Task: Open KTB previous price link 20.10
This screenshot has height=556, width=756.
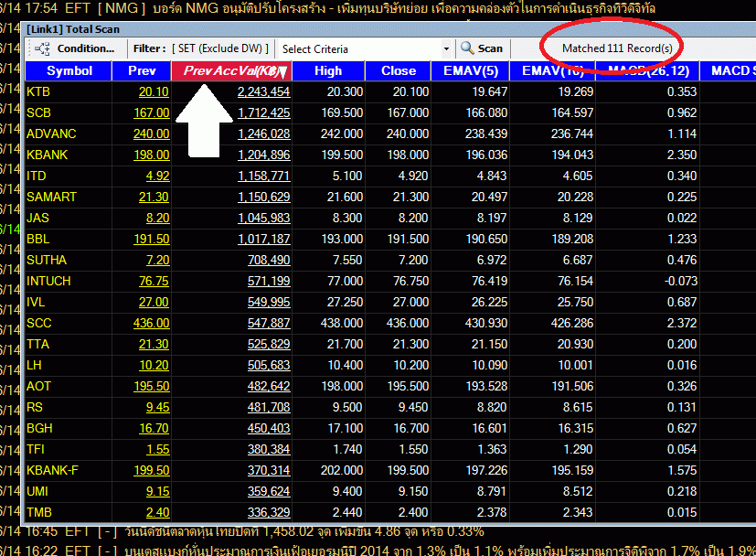Action: point(154,91)
